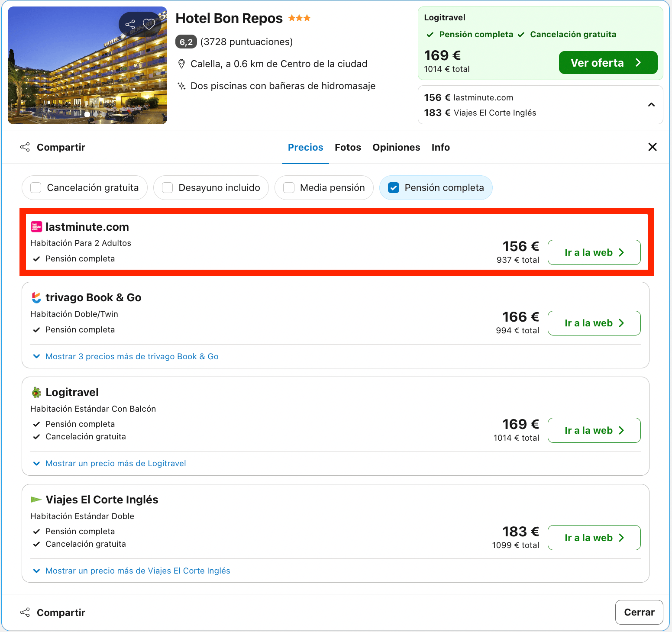Click Habitación Estándar Con Balcón text
This screenshot has height=632, width=672.
[x=93, y=409]
